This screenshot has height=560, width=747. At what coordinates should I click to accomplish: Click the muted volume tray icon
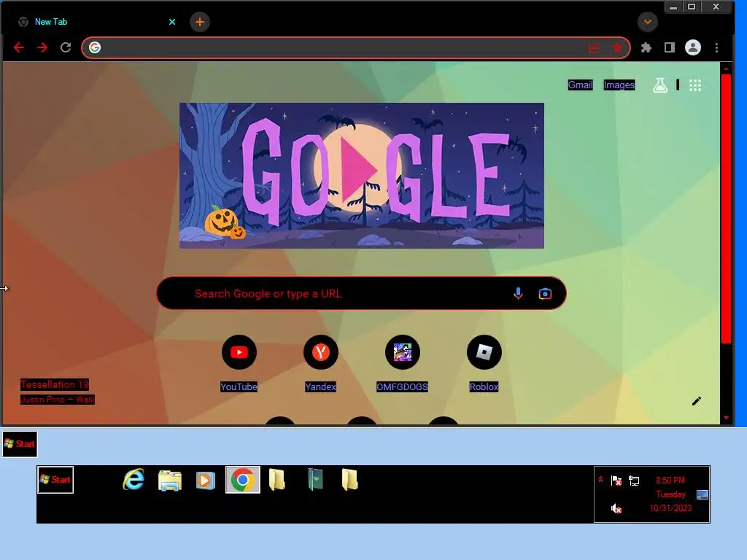point(616,508)
